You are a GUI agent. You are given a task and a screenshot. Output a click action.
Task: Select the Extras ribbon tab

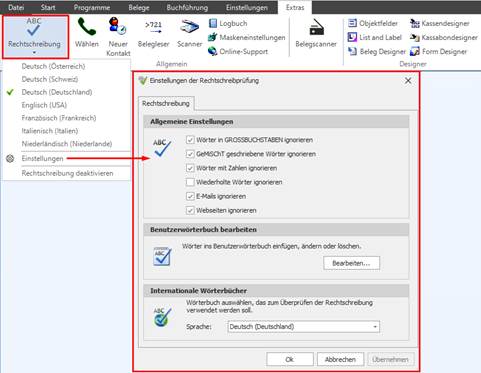point(295,7)
